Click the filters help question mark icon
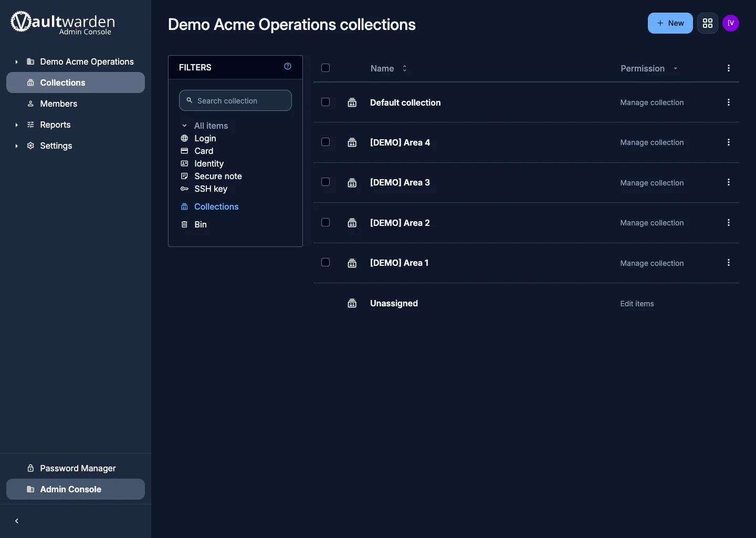This screenshot has width=756, height=538. tap(288, 66)
